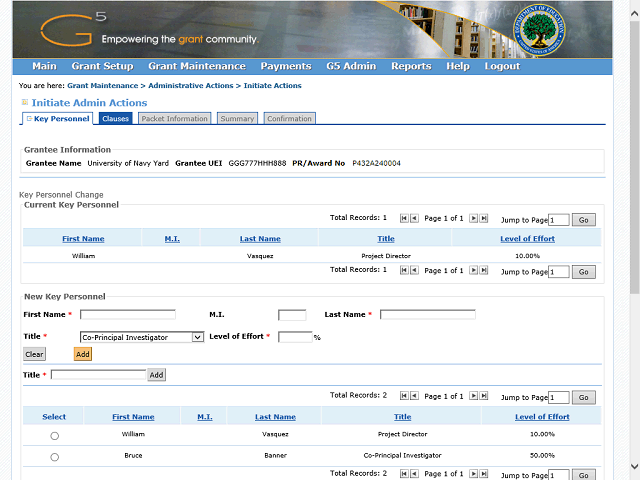Switch to the Clauses tab
The height and width of the screenshot is (480, 640).
(116, 118)
